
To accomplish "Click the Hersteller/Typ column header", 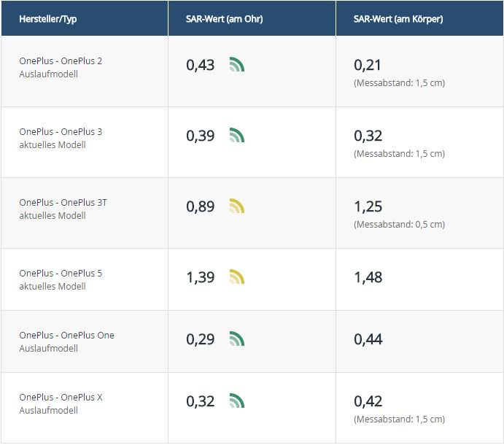I will point(85,18).
